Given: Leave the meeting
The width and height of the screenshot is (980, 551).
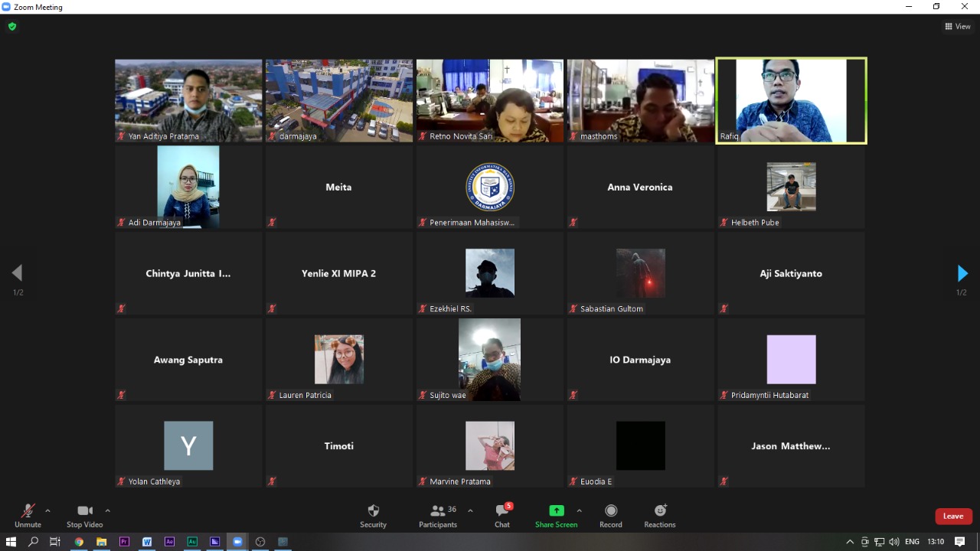Looking at the screenshot, I should pos(953,516).
